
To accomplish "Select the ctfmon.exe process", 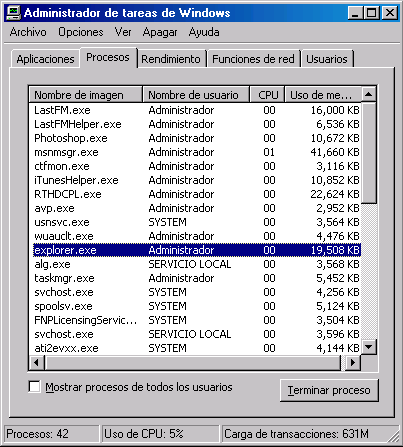I will click(197, 166).
